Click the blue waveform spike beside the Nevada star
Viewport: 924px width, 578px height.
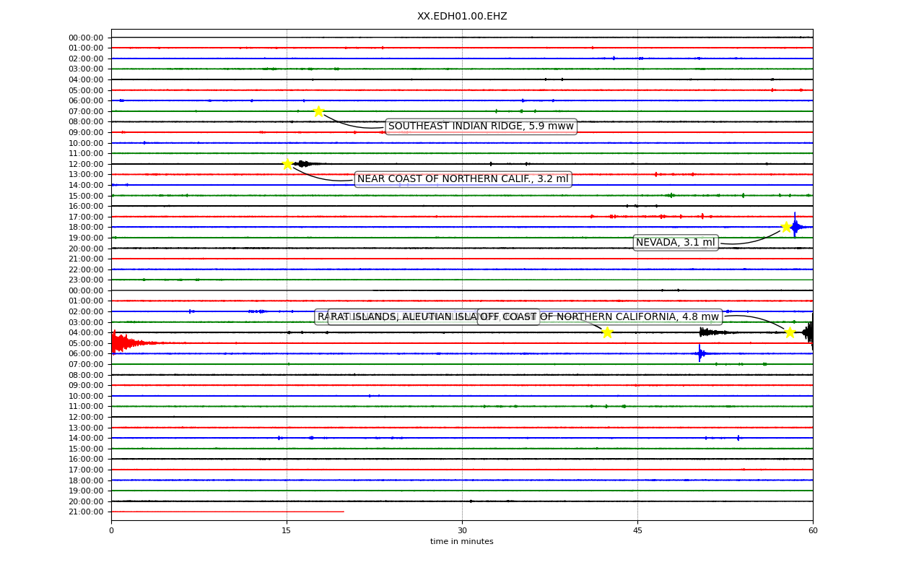pyautogui.click(x=796, y=227)
